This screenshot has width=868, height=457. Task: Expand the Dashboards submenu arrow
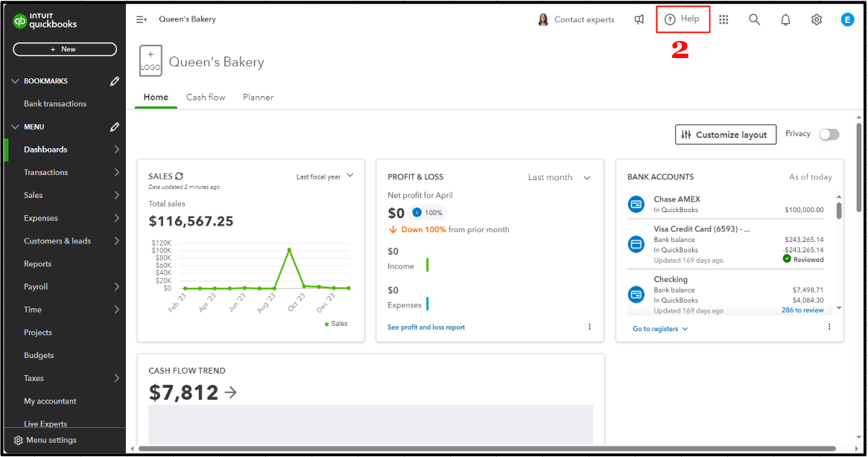coord(116,150)
